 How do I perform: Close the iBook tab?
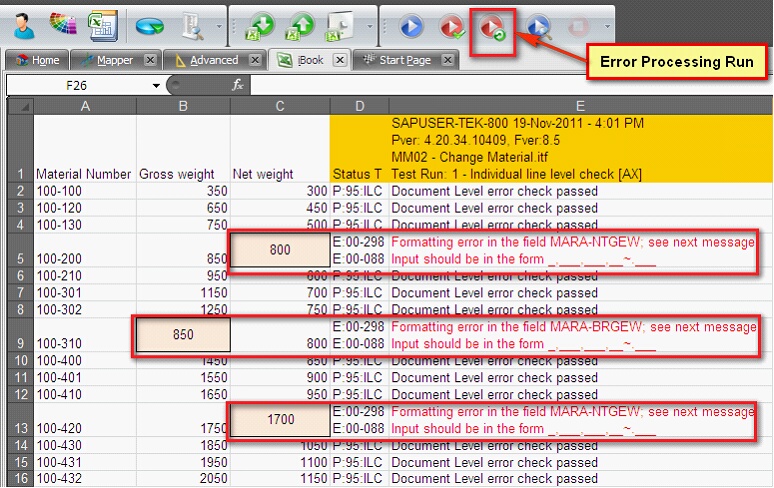coord(339,60)
